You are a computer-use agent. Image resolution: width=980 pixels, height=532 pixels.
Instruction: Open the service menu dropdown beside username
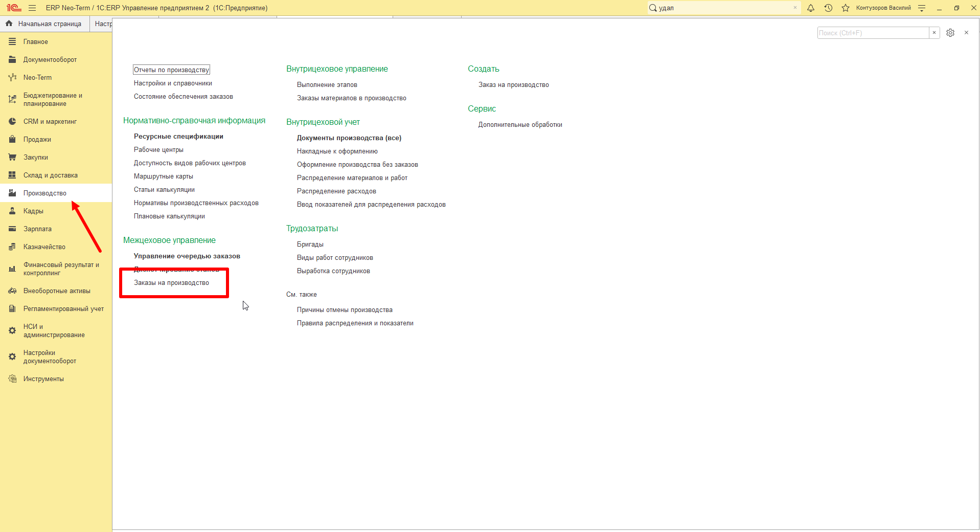click(922, 8)
